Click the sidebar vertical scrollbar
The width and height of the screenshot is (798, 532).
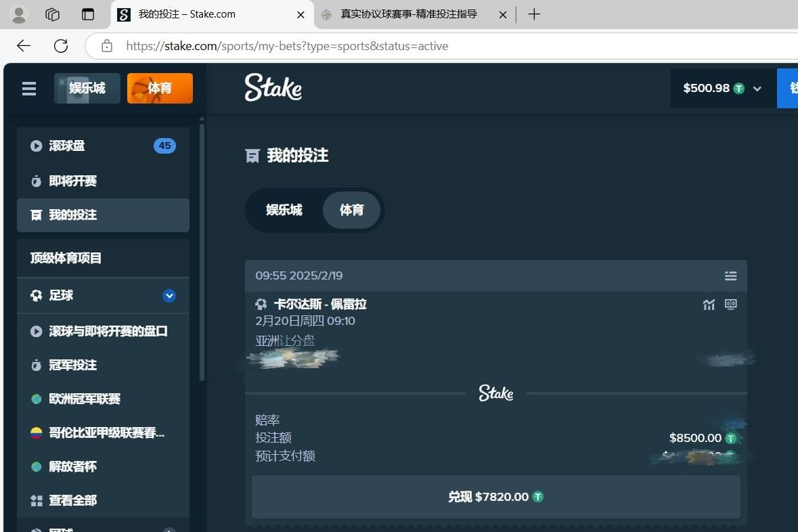pos(202,252)
